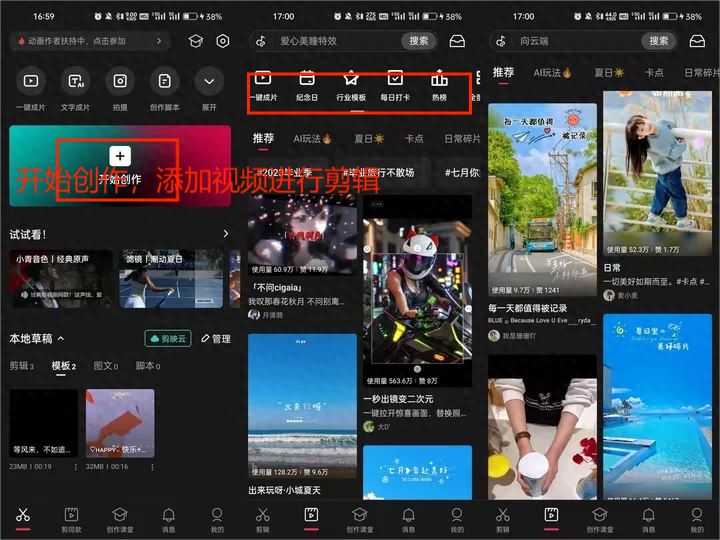Expand 试试看 section via arrow

226,234
